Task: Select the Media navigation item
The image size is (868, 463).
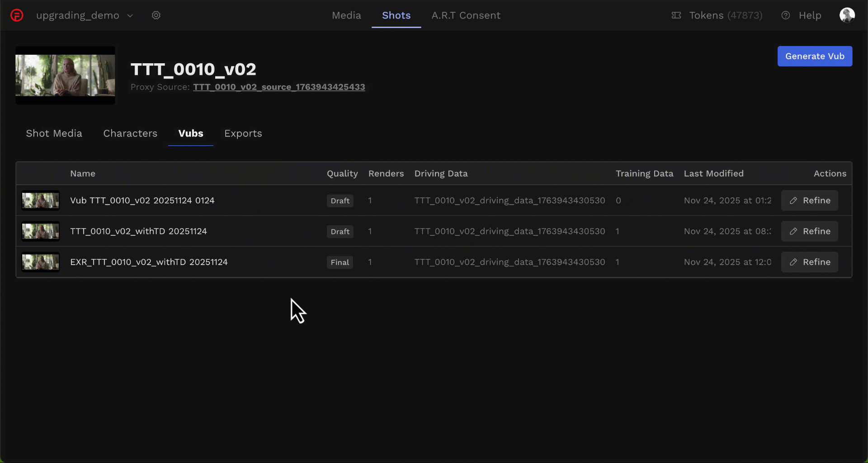Action: [x=346, y=15]
